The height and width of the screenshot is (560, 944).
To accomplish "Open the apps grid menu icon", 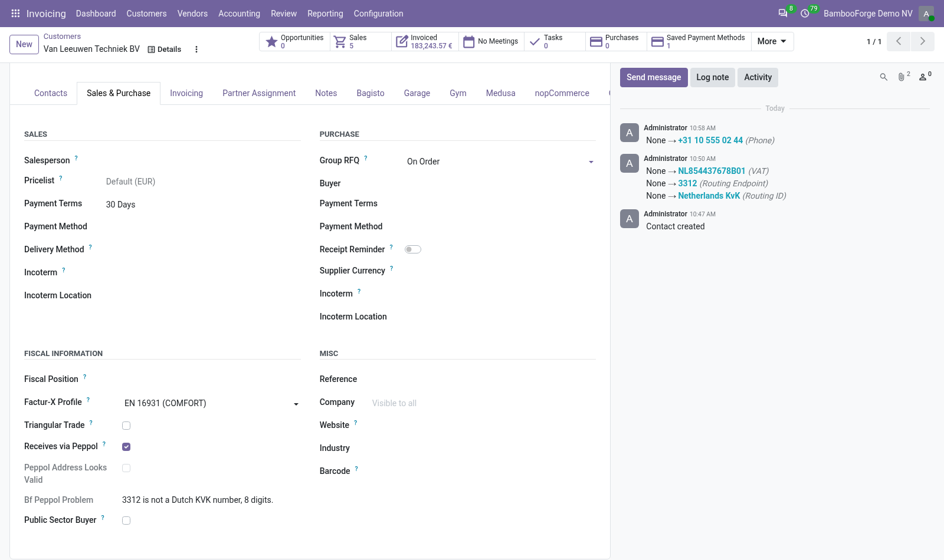I will coord(15,14).
